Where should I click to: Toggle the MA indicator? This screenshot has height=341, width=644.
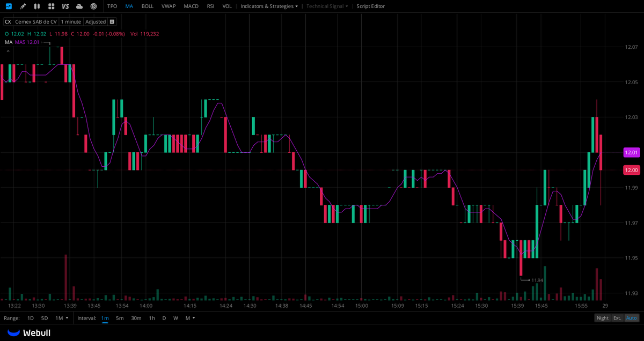point(129,6)
